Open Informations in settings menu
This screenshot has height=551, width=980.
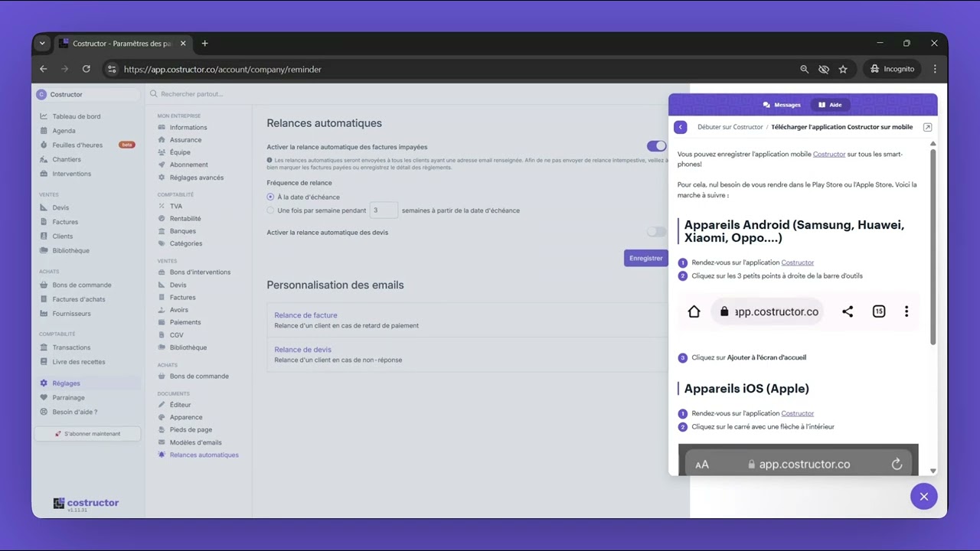(188, 128)
